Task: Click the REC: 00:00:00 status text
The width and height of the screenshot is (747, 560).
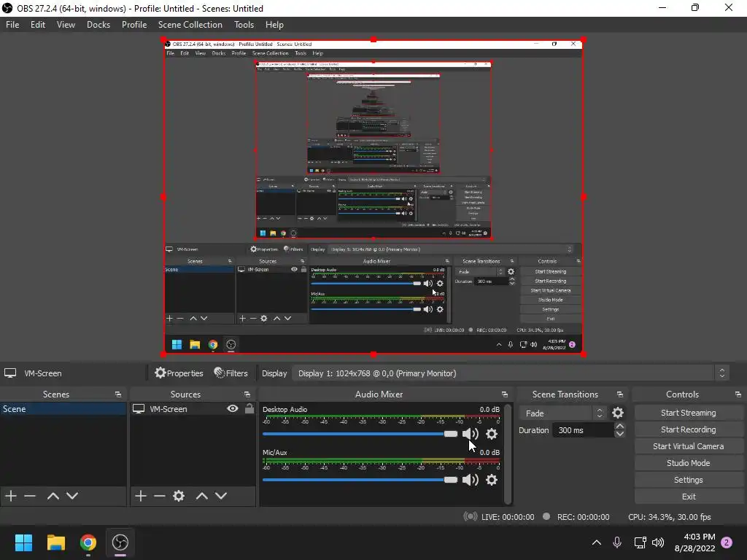Action: pyautogui.click(x=583, y=517)
